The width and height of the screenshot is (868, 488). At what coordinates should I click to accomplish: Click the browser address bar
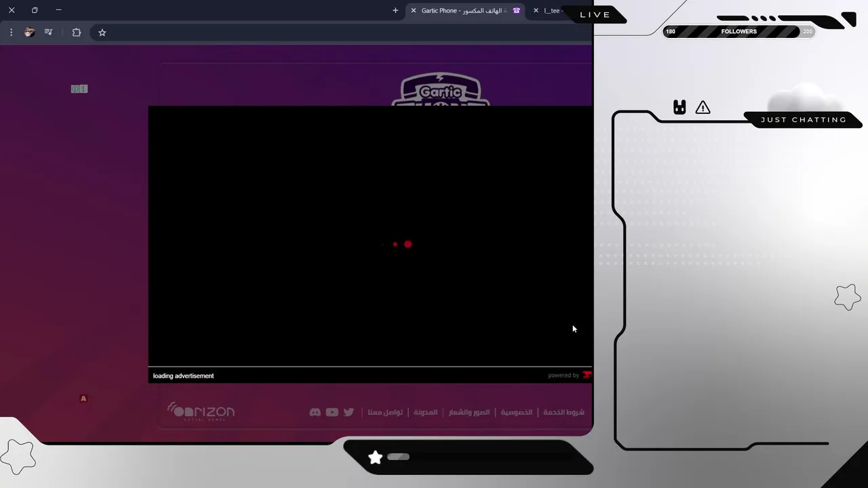coord(342,32)
